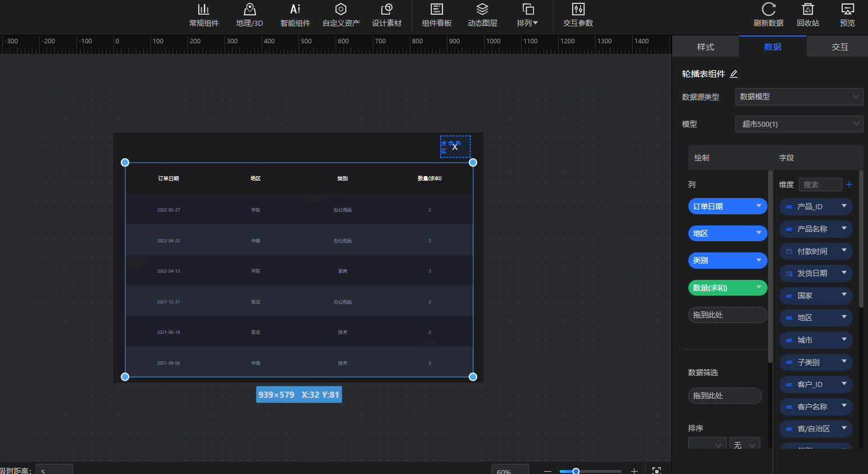Open the 智能组件 AI components
This screenshot has height=474, width=868.
pos(295,15)
